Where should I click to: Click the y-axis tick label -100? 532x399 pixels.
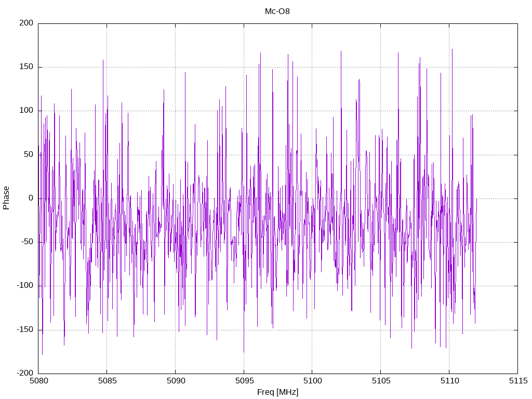(x=25, y=286)
